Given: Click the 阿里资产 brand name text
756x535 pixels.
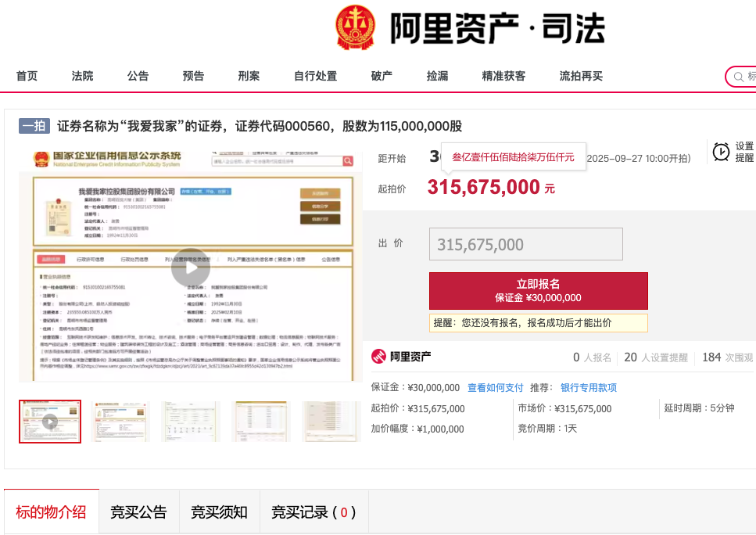Looking at the screenshot, I should pyautogui.click(x=410, y=357).
